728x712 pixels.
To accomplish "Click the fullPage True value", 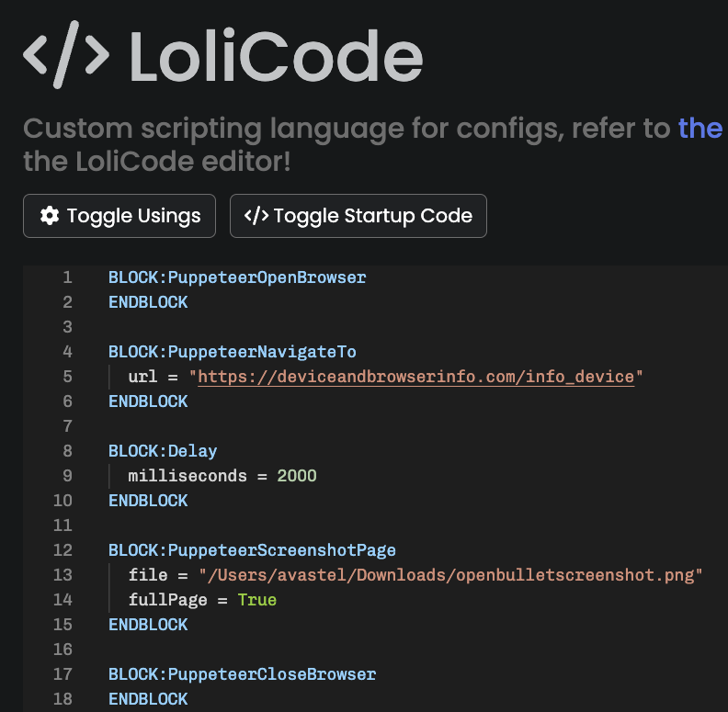I will point(256,600).
